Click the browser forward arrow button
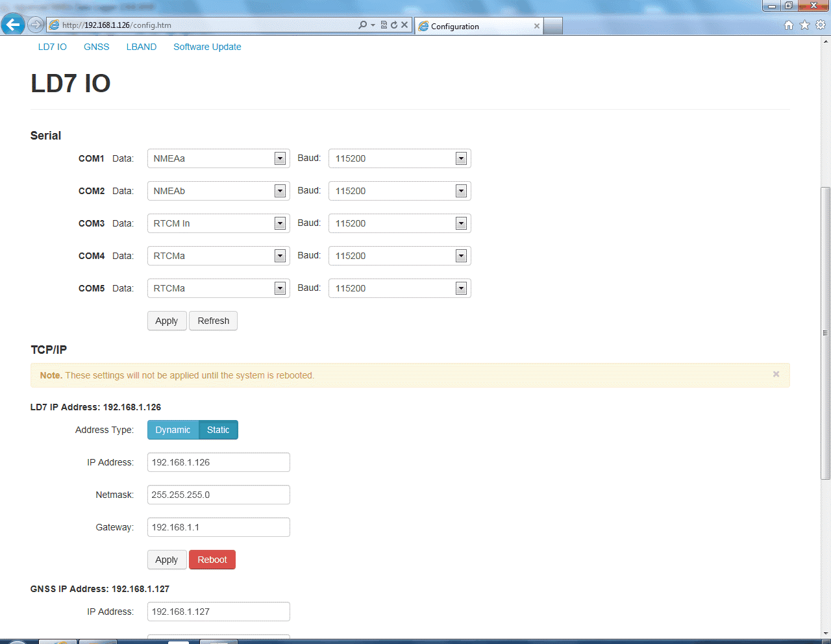831x644 pixels. pos(36,25)
